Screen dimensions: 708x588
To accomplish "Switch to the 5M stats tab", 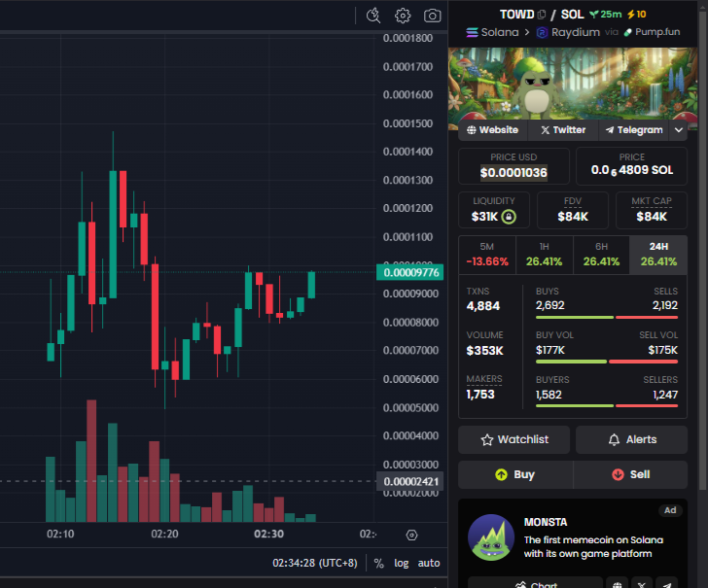I will click(486, 255).
